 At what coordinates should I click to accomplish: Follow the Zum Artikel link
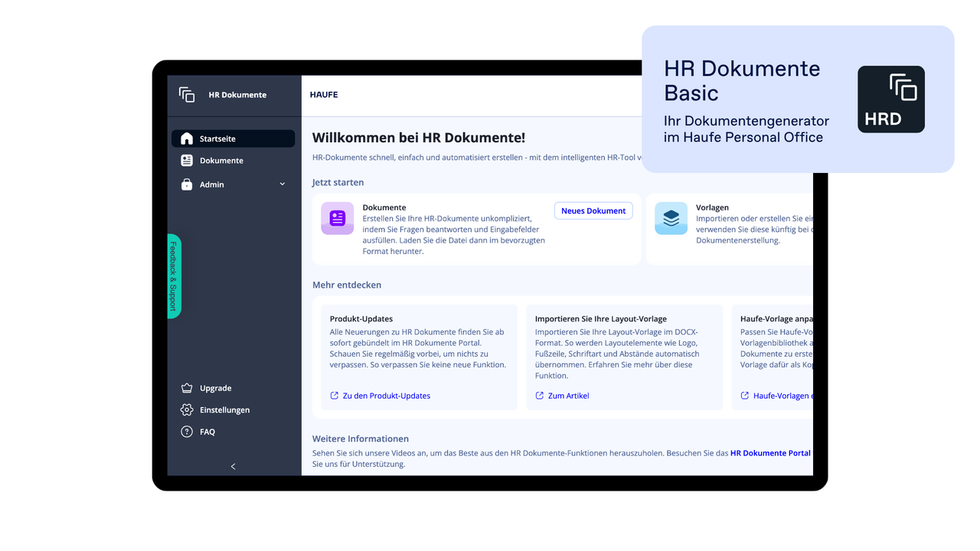[569, 396]
